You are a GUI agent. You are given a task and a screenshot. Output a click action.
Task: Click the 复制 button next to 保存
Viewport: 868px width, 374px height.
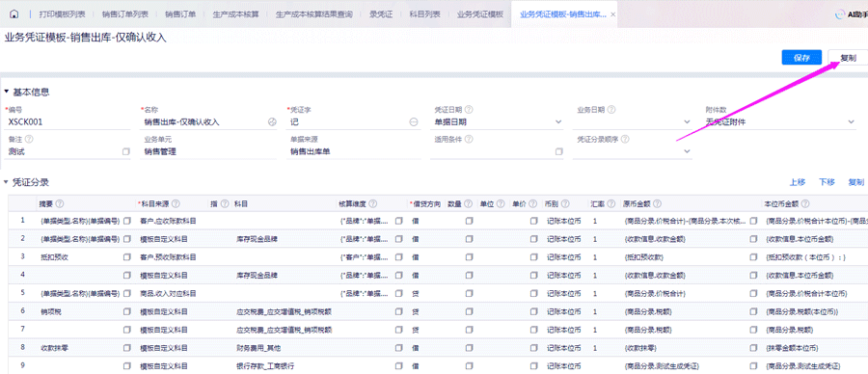tap(848, 58)
